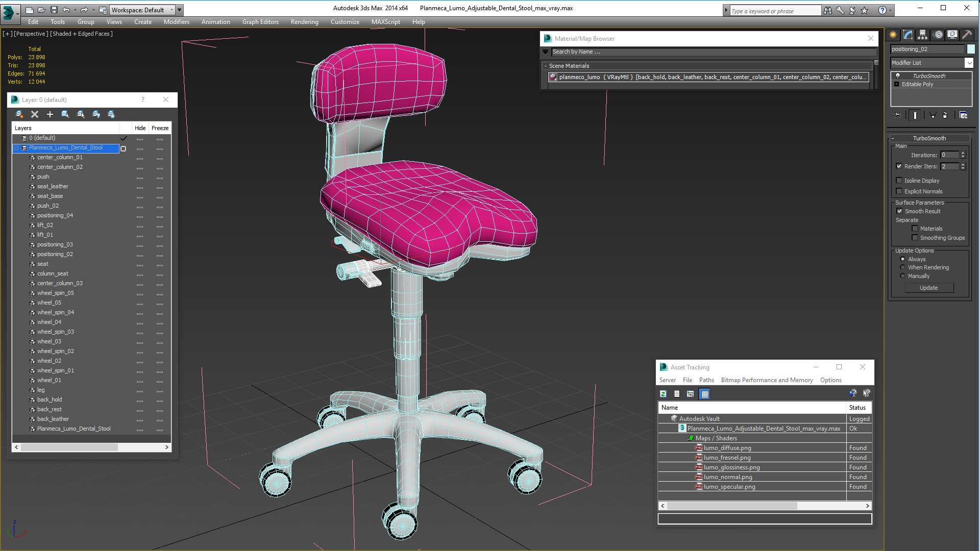980x551 pixels.
Task: Click the Project Folder icon in quick toolbar
Action: coord(103,10)
